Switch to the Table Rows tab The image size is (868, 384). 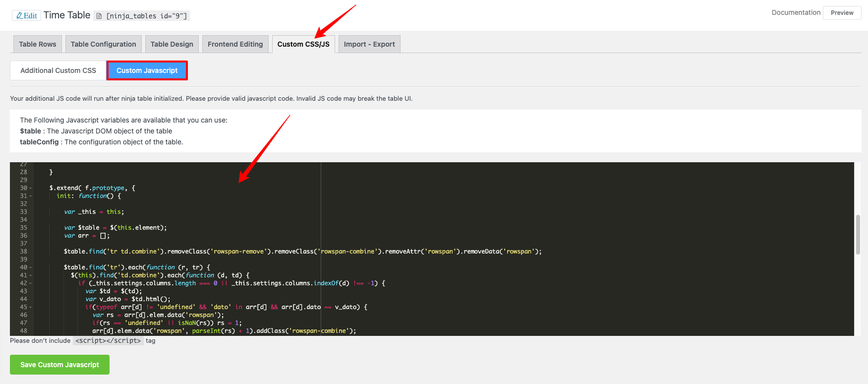[38, 44]
